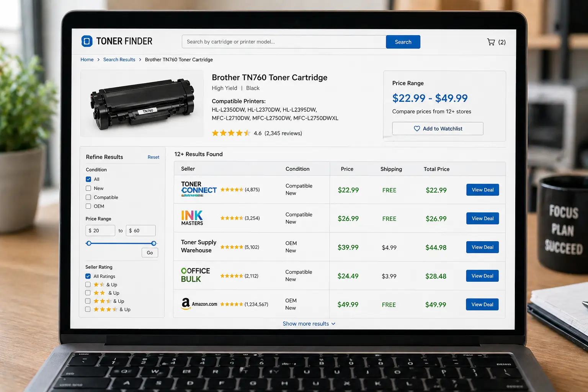Click Brother TN760 Toner Cartridge title
Viewport: 588px width, 392px height.
269,77
